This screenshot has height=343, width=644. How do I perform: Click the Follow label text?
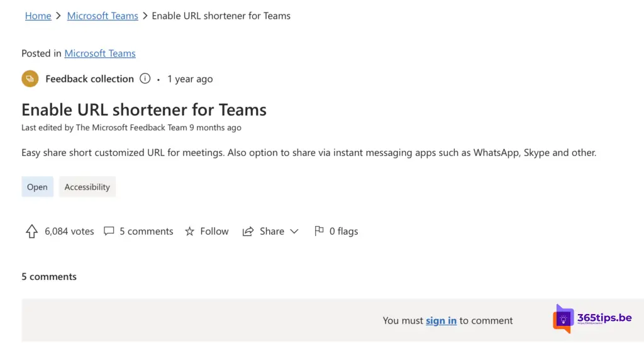(x=214, y=232)
